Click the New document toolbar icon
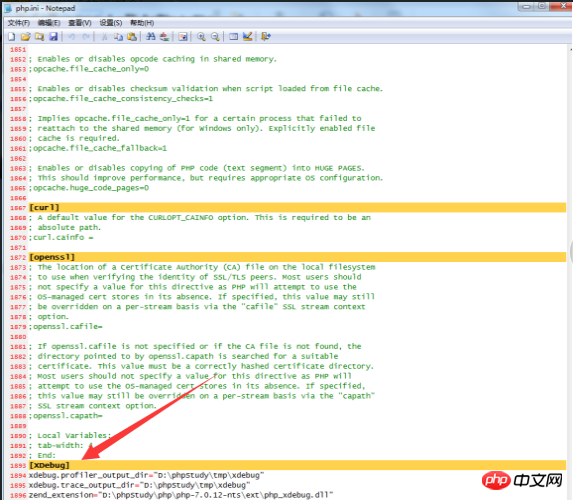 11,37
